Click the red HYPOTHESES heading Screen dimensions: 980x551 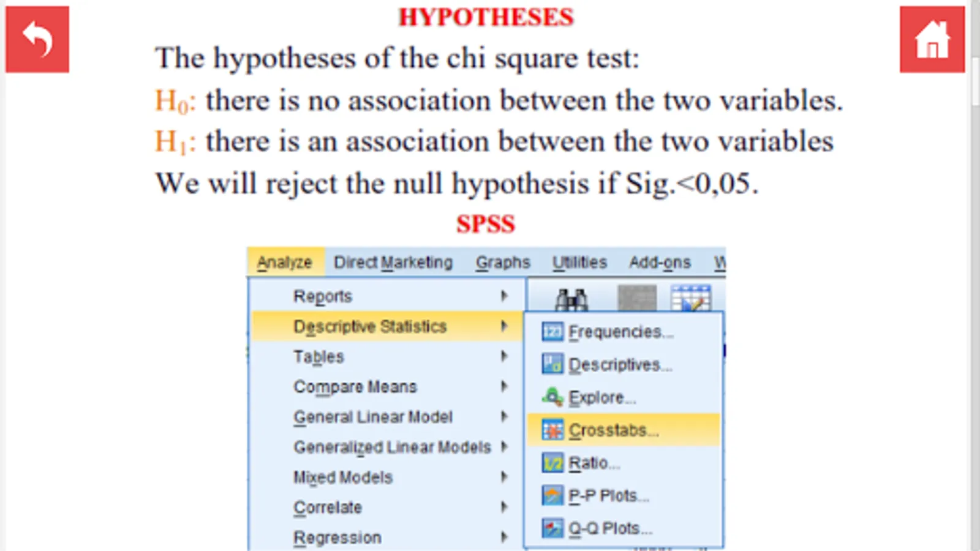pos(486,17)
